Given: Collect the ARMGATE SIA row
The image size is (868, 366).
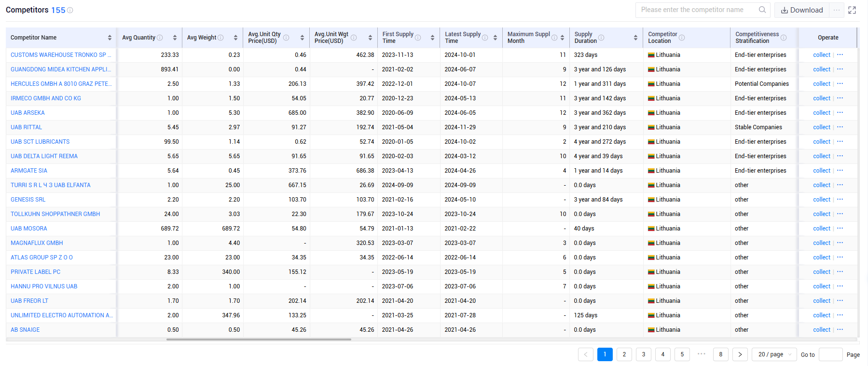Looking at the screenshot, I should pyautogui.click(x=822, y=171).
